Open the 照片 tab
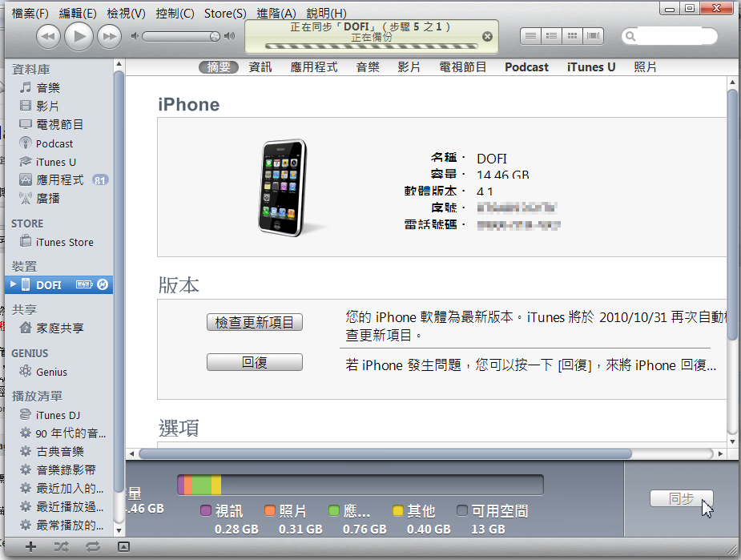The image size is (741, 560). click(x=645, y=67)
